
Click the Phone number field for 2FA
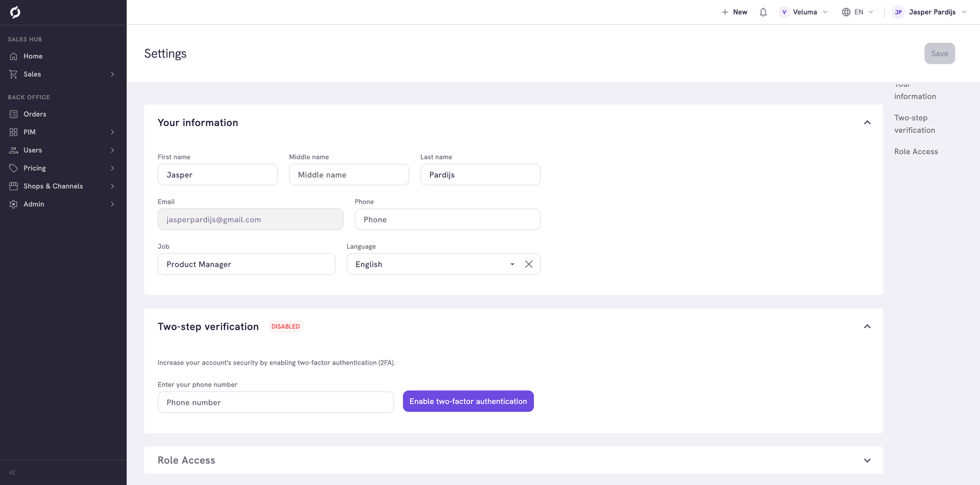275,402
